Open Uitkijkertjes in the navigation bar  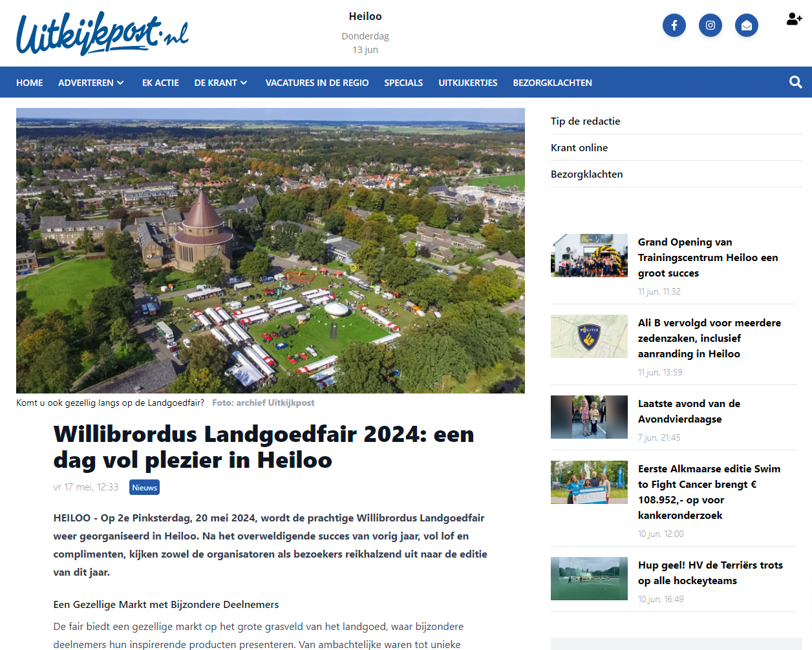click(468, 83)
